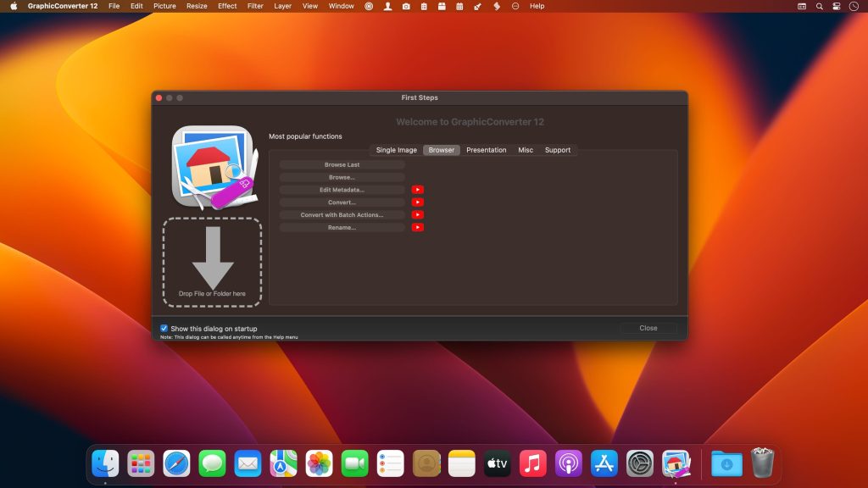The image size is (868, 488).
Task: Play the Convert with Batch Actions tutorial video
Action: tap(417, 214)
